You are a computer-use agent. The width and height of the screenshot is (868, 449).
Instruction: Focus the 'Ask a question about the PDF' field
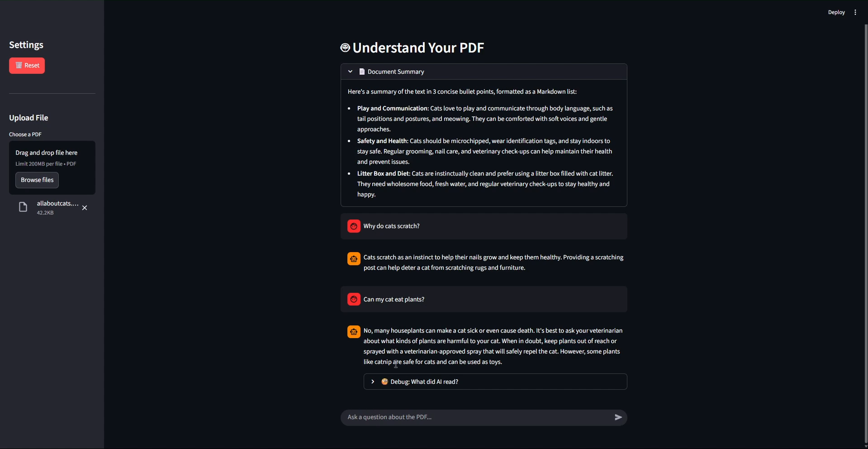(x=477, y=417)
